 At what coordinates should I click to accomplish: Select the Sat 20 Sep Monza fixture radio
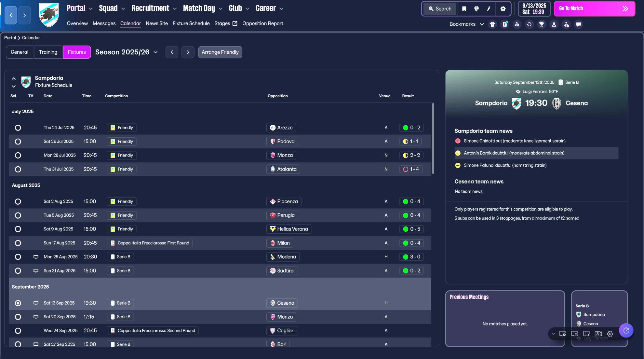pos(18,317)
